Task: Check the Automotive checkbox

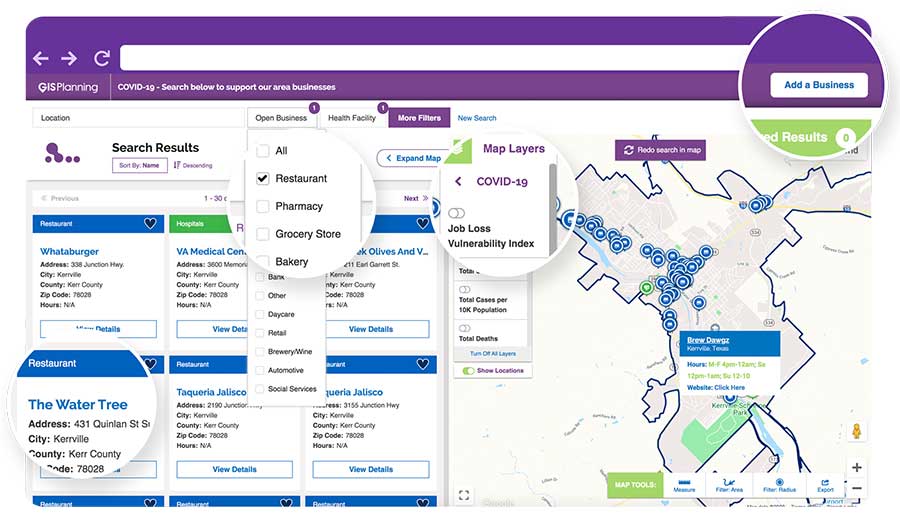Action: [259, 370]
